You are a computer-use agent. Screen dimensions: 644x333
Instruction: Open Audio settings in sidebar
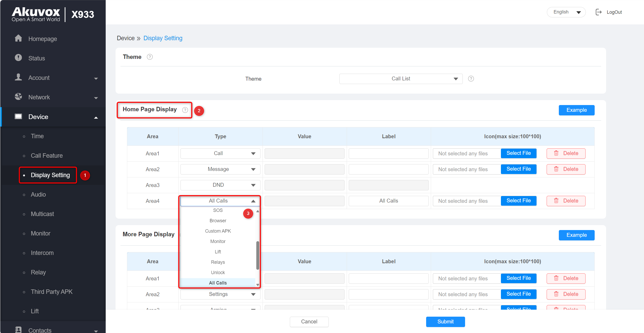[x=38, y=195]
